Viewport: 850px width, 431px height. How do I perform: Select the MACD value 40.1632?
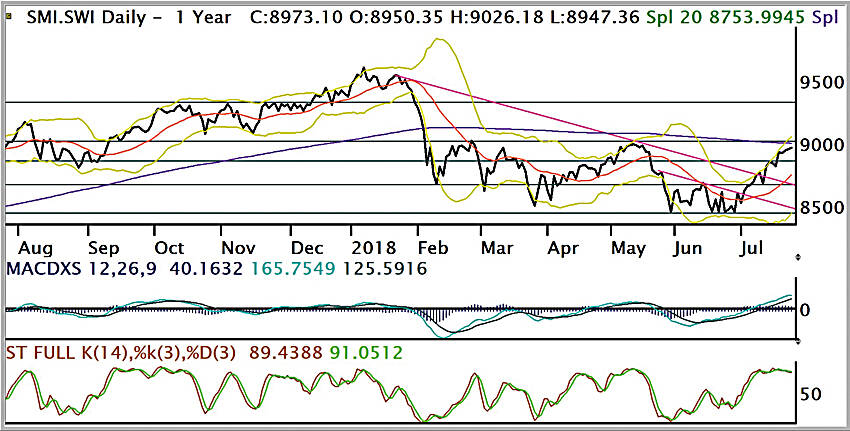coord(209,268)
